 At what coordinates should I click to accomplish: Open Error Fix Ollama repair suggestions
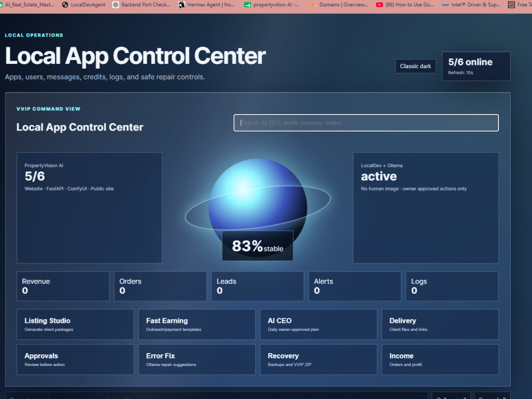point(197,360)
